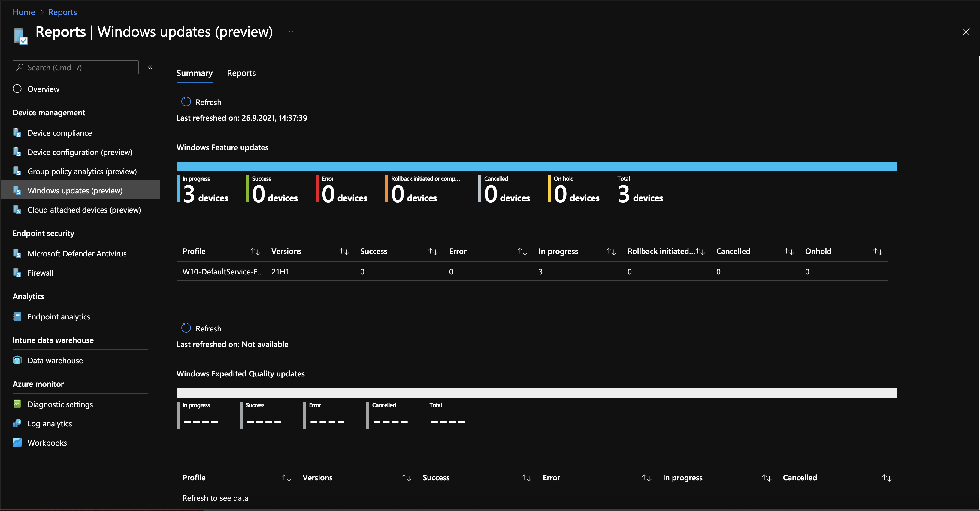Viewport: 980px width, 511px height.
Task: Focus the Search (Cmd+/) input field
Action: click(75, 67)
